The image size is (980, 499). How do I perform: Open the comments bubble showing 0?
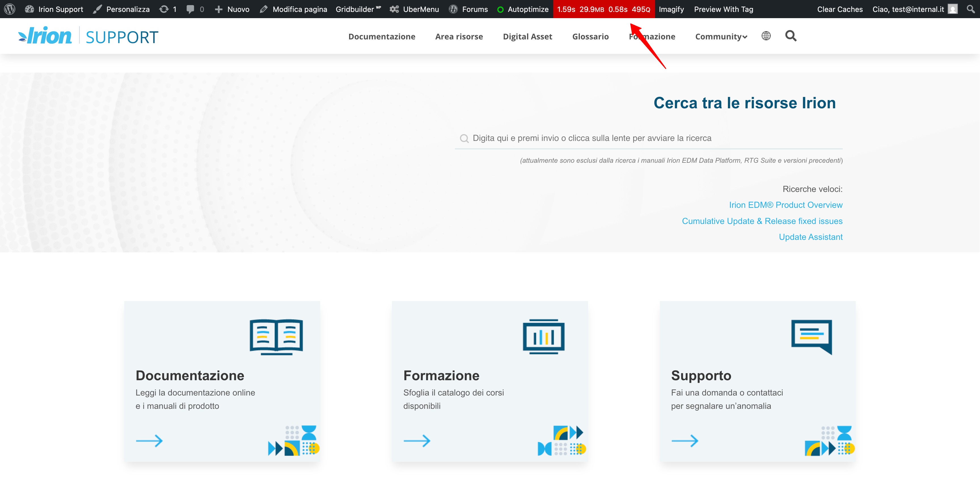point(196,9)
